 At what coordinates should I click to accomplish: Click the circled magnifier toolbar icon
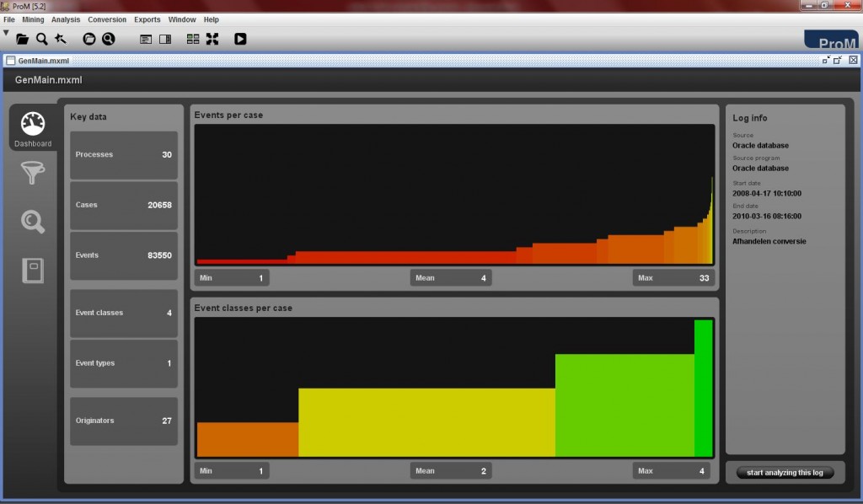pos(109,39)
